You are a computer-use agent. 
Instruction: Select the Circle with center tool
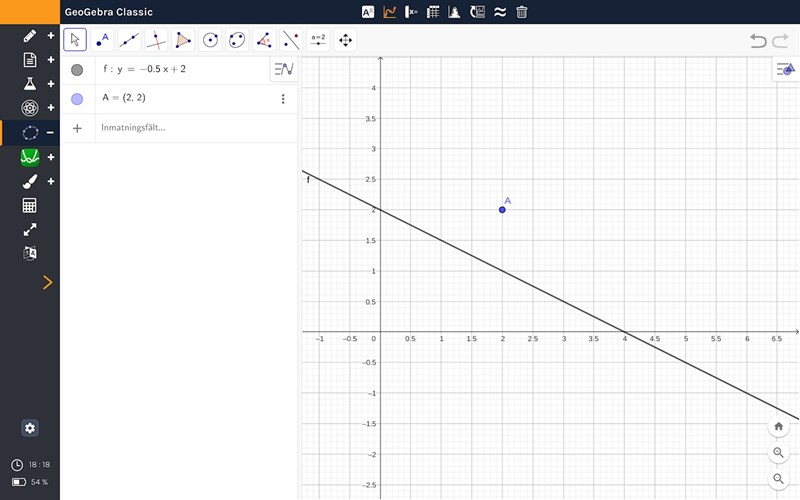[x=210, y=40]
